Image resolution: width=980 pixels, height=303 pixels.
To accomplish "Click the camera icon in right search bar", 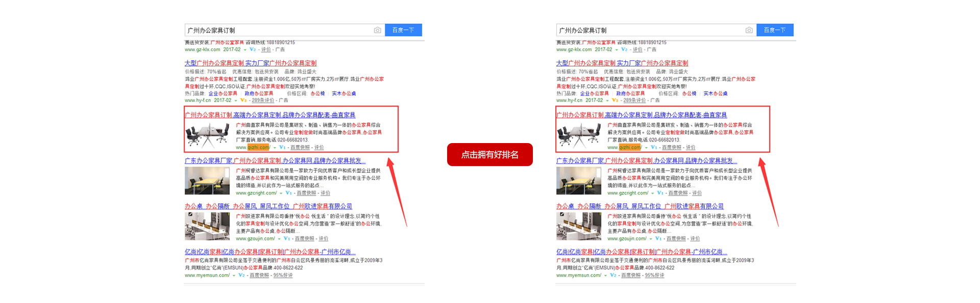I will click(x=749, y=30).
